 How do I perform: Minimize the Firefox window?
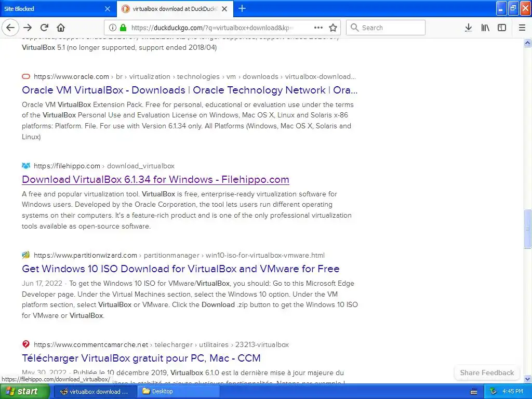click(501, 8)
